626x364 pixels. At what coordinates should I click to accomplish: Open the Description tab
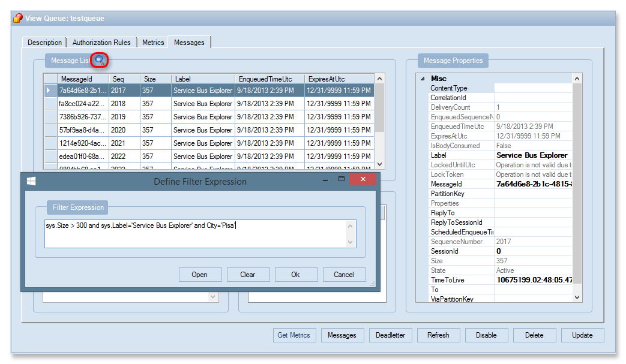tap(44, 42)
